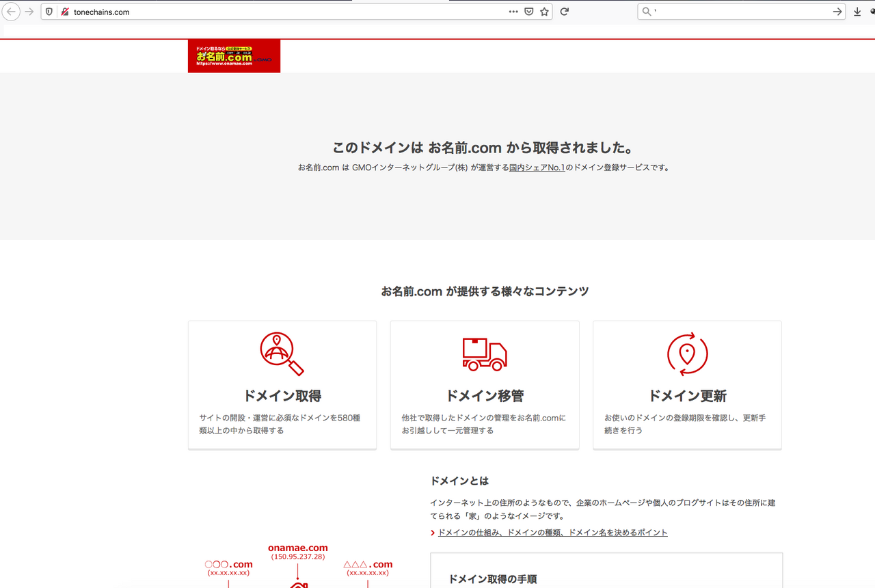Click the globe magnifier domain search icon
The image size is (875, 588).
pyautogui.click(x=282, y=353)
